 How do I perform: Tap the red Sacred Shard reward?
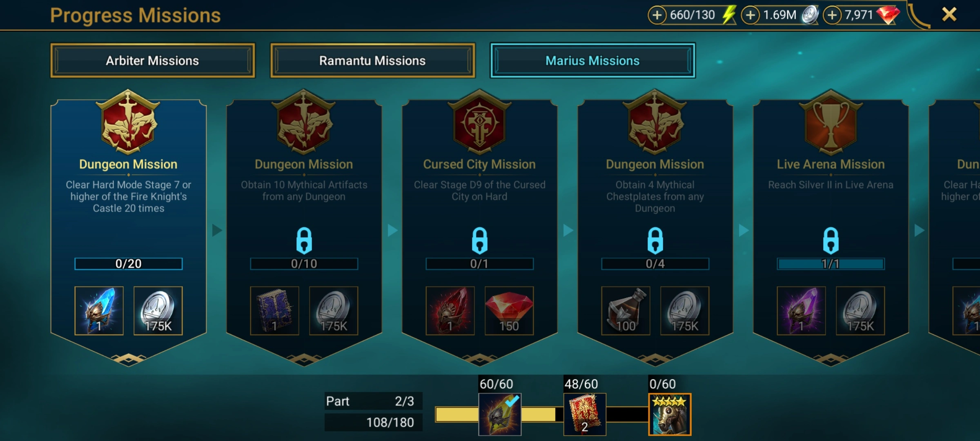point(450,311)
